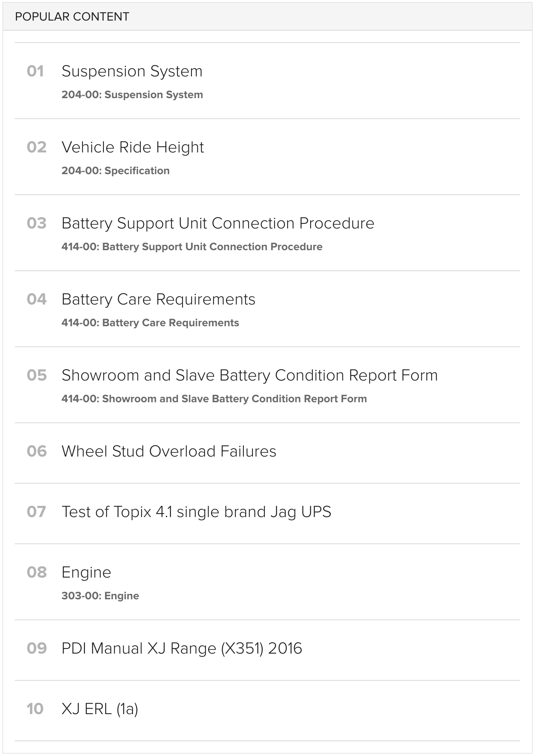Click 414-00: Battery Support Unit Connection Procedure subtitle
Screen dimensions: 535x756
pos(192,247)
